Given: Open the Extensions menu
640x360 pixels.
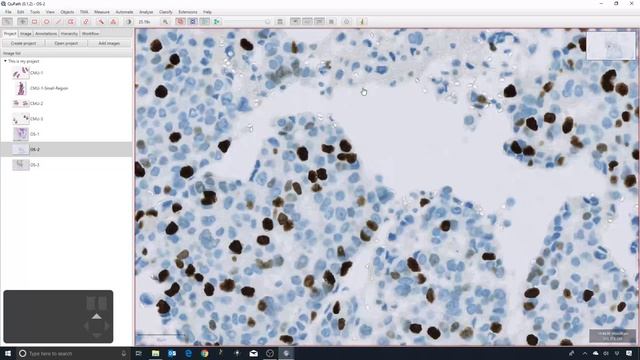Looking at the screenshot, I should point(188,12).
